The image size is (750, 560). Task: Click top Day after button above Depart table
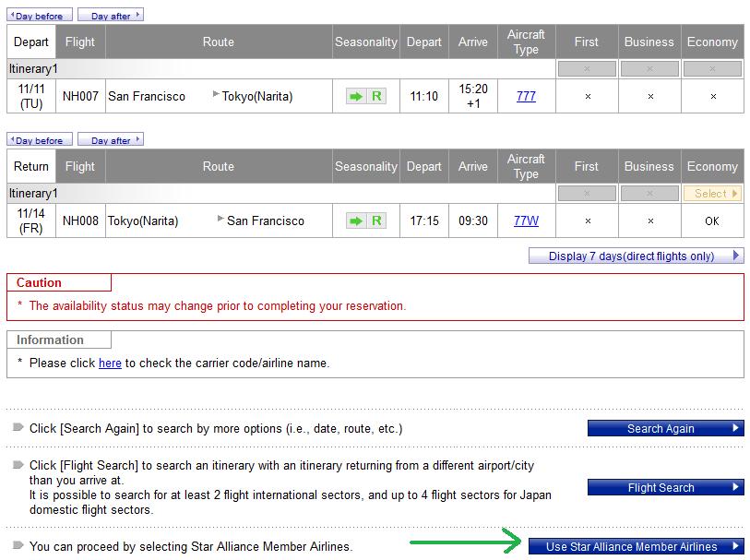point(110,16)
